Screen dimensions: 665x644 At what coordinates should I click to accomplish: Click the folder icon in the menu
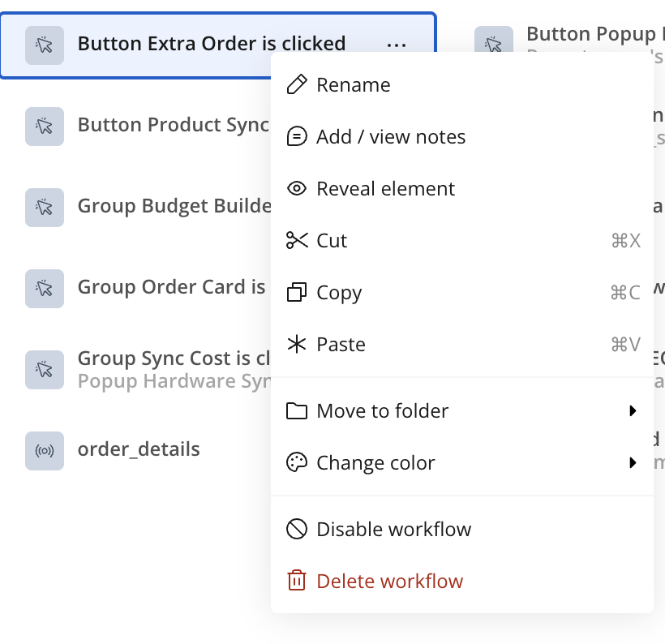pos(298,411)
